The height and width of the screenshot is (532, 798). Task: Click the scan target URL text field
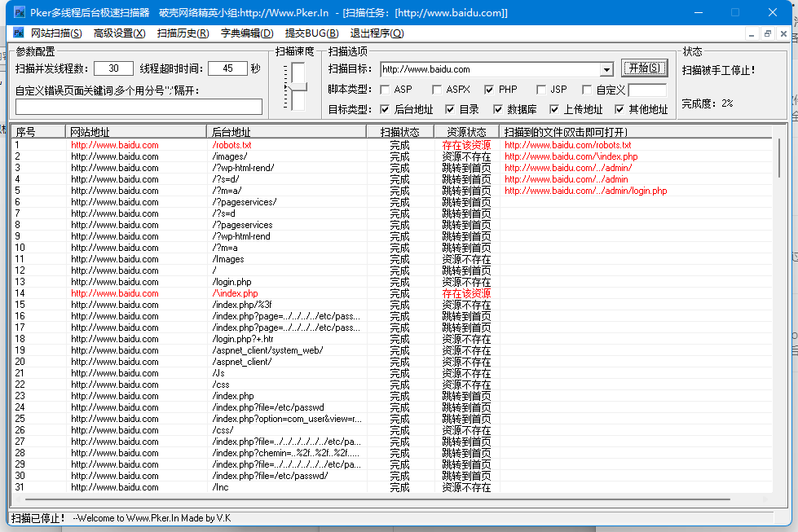491,70
